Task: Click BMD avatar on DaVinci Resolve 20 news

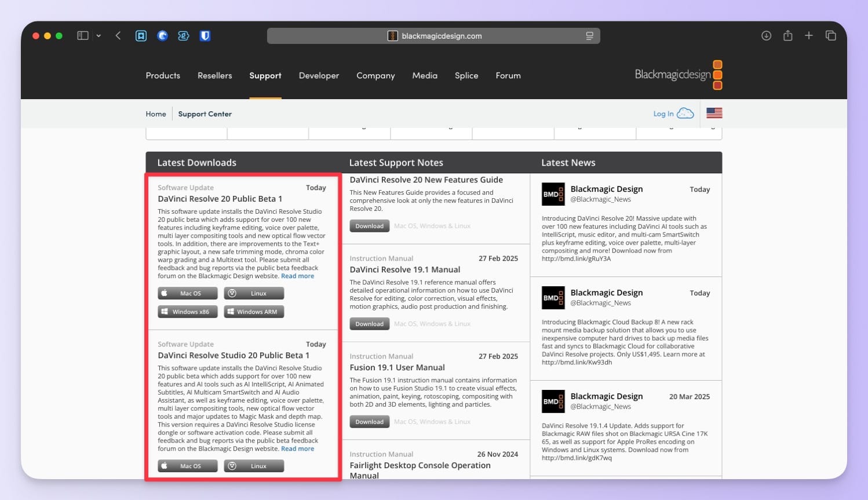Action: coord(553,194)
